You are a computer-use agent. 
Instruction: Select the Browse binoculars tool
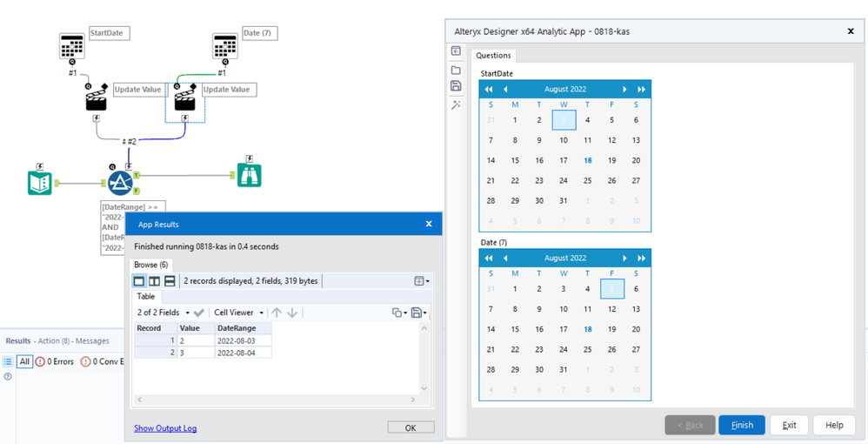tap(249, 175)
